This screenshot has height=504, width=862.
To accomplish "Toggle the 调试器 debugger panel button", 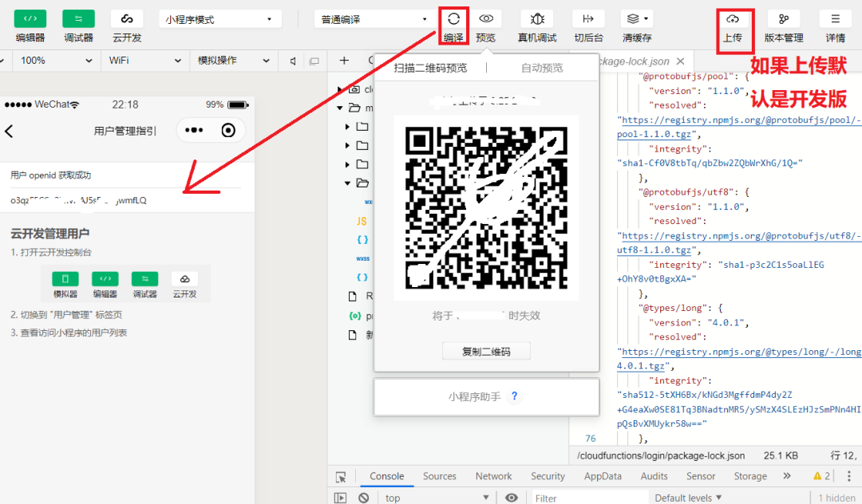I will [78, 18].
